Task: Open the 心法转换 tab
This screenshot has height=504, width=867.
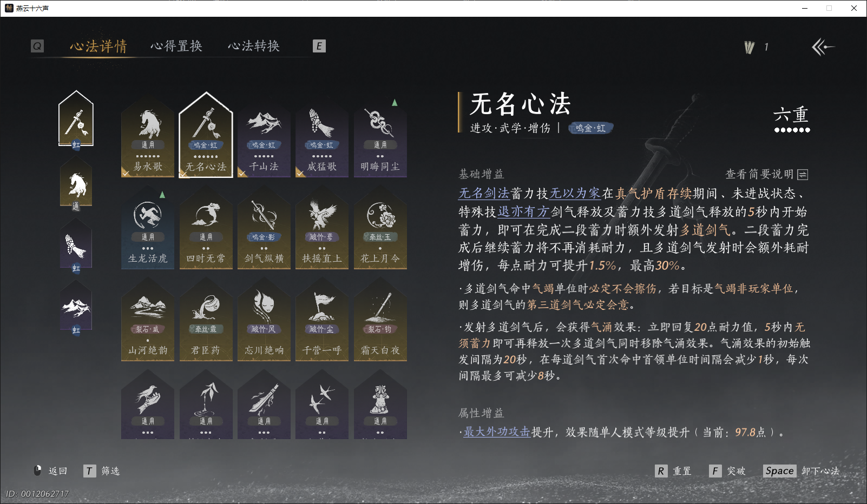Action: 254,46
